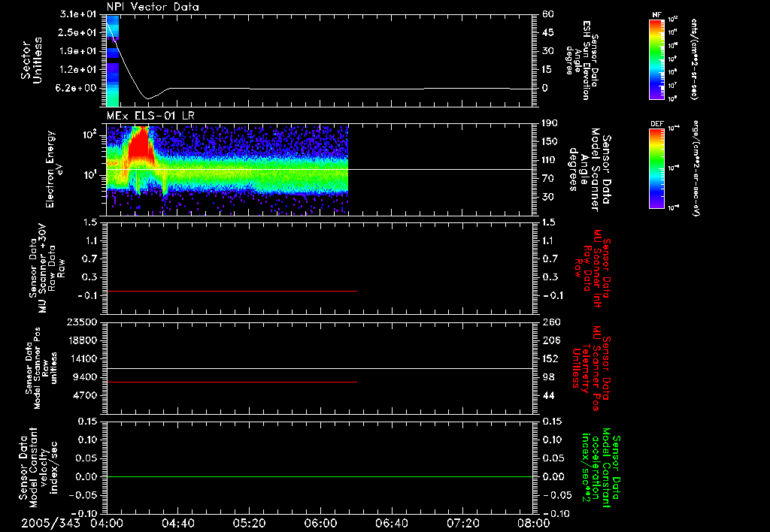Click the white sun elevation curve
This screenshot has height=532, width=770.
(x=319, y=89)
